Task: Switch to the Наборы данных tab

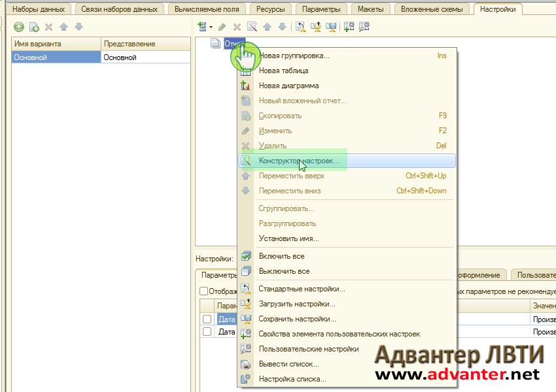Action: coord(39,9)
